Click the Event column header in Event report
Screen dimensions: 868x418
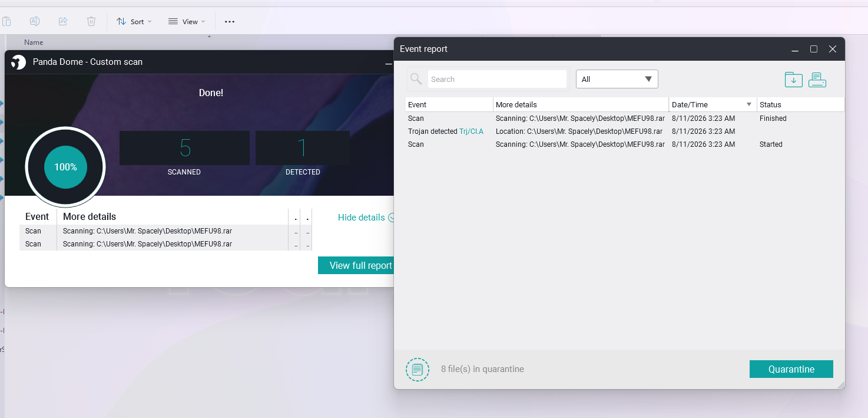coord(449,104)
